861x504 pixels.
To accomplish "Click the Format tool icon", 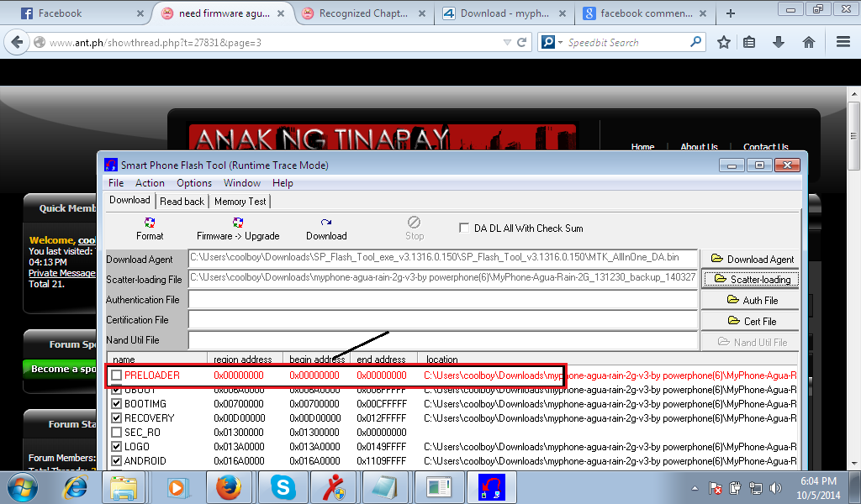I will pos(150,223).
